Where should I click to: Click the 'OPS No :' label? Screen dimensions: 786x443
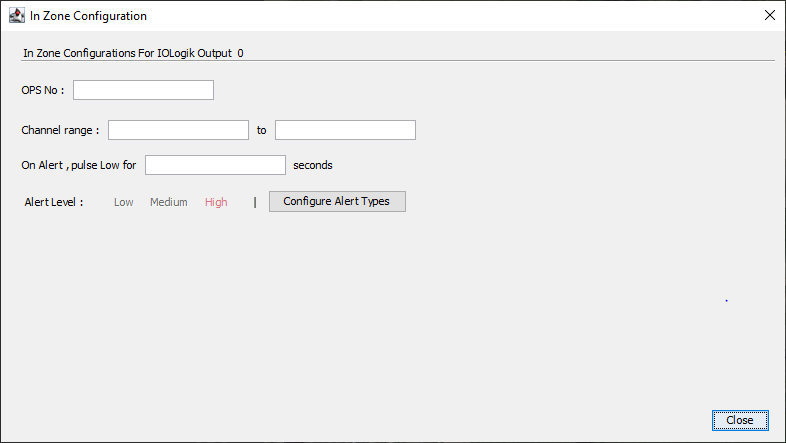click(x=43, y=90)
